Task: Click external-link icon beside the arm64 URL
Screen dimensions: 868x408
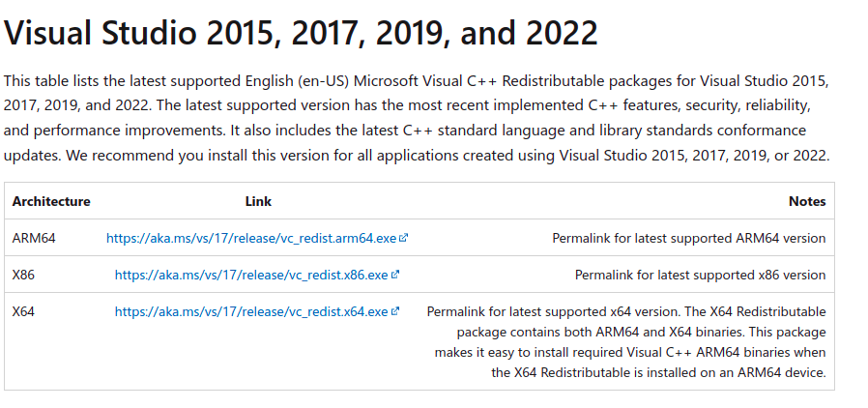Action: click(x=404, y=238)
